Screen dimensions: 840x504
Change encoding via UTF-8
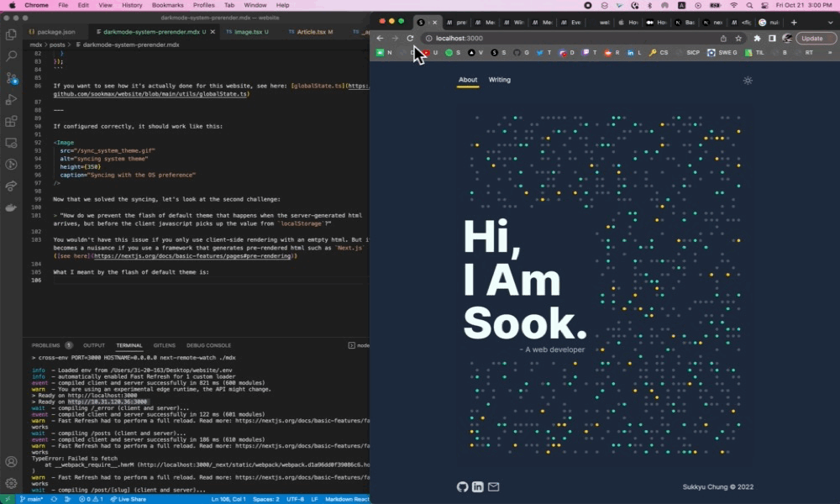(x=295, y=499)
